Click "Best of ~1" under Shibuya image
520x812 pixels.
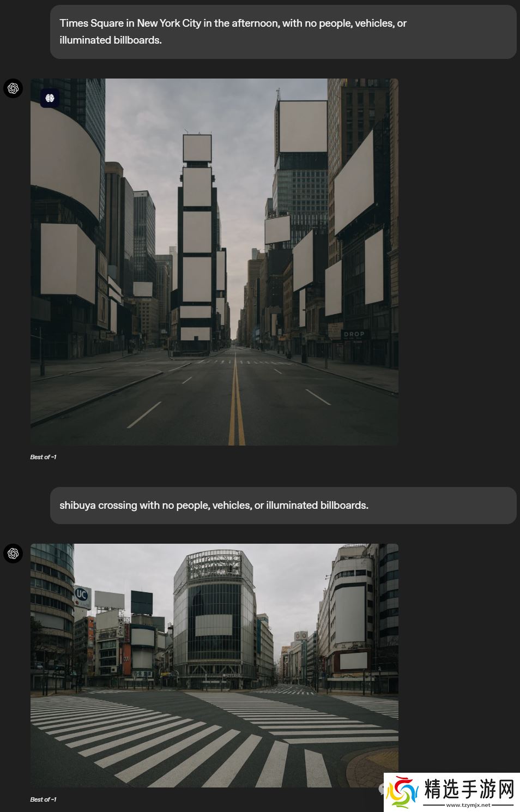click(43, 799)
